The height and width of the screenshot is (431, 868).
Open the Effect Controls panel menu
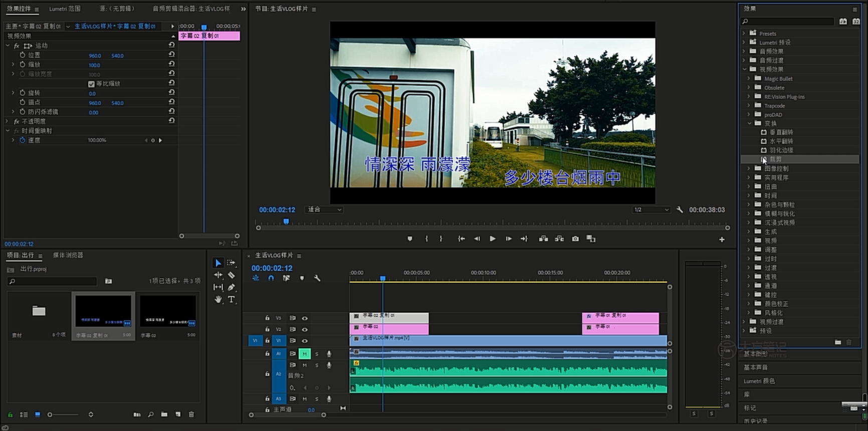point(37,9)
